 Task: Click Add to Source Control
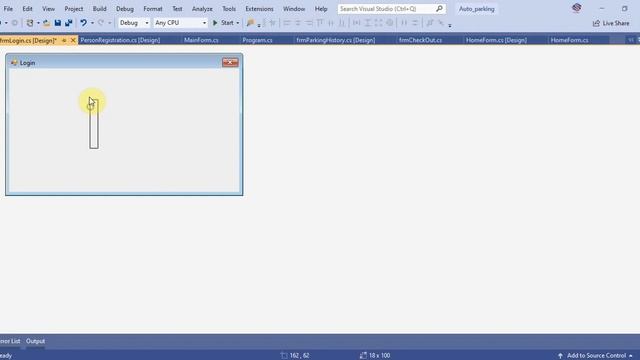click(596, 356)
